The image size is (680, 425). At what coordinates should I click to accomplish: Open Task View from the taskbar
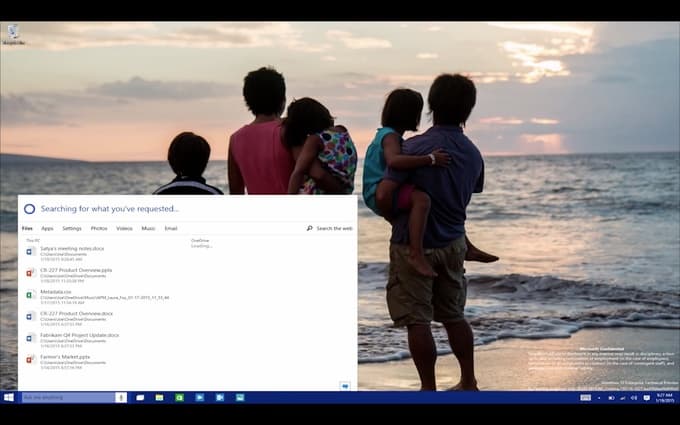click(140, 397)
